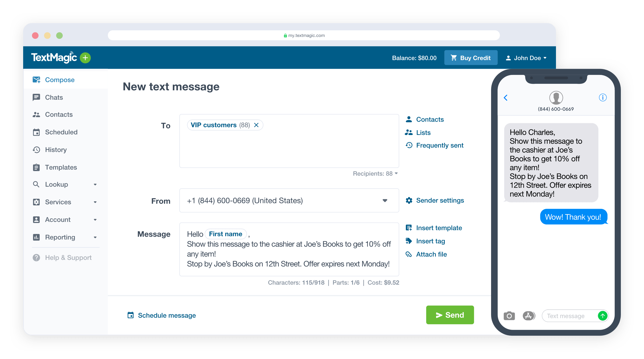Image resolution: width=644 pixels, height=359 pixels.
Task: Click the Schedule message calendar icon
Action: point(131,315)
